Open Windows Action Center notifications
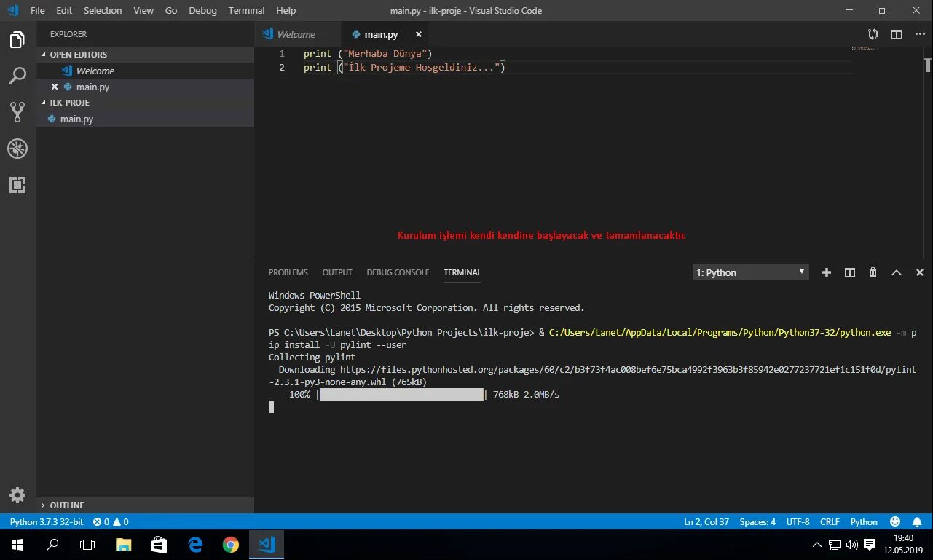Image resolution: width=933 pixels, height=560 pixels. pos(870,545)
